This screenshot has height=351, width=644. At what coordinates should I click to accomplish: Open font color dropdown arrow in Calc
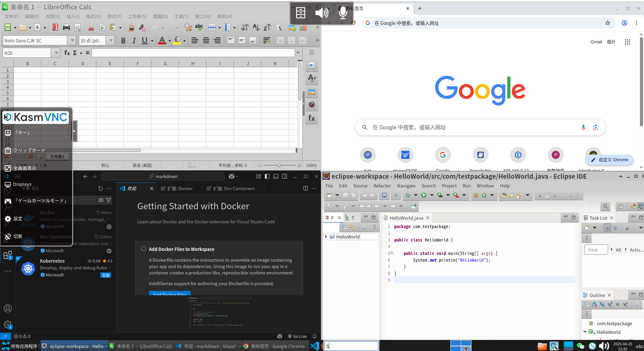click(169, 41)
